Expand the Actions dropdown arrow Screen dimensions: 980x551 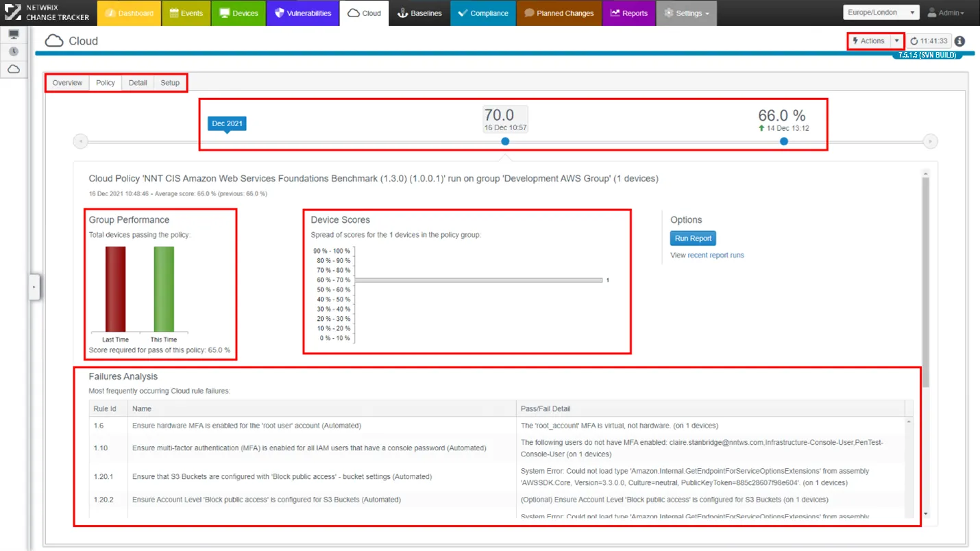897,41
